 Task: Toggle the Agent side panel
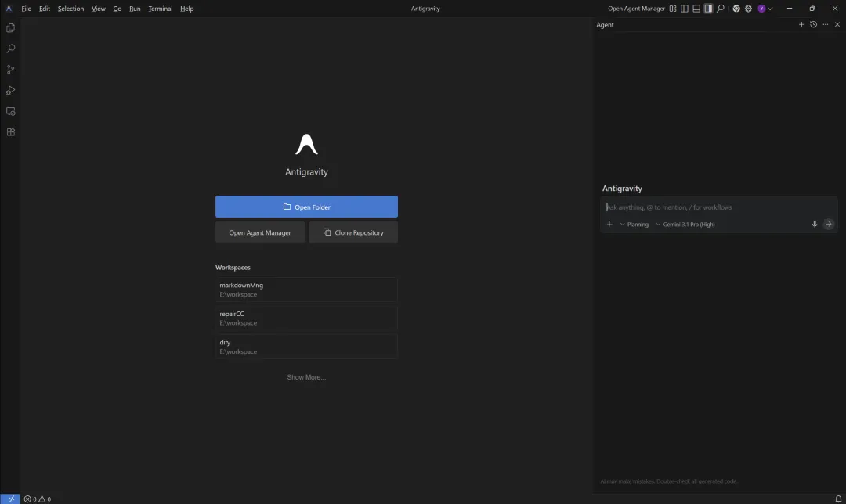708,9
